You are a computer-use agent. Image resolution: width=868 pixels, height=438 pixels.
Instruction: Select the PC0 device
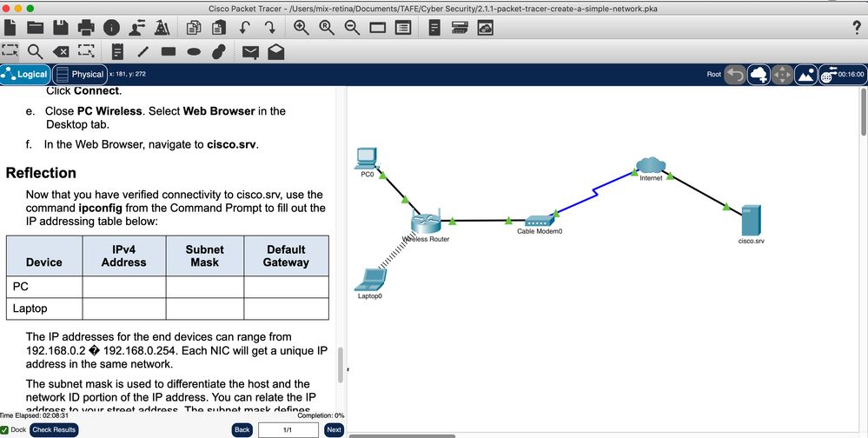pyautogui.click(x=366, y=159)
